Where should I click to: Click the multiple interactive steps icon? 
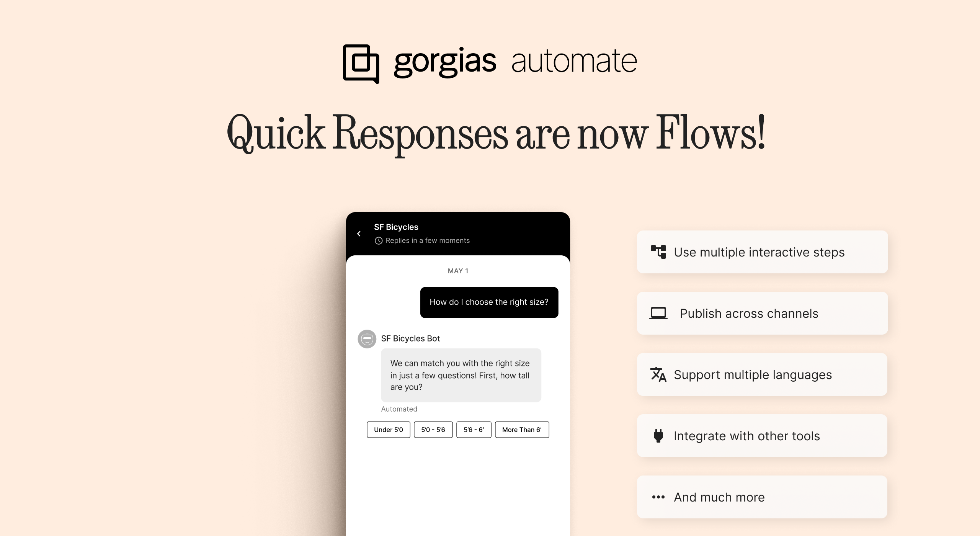(x=657, y=251)
